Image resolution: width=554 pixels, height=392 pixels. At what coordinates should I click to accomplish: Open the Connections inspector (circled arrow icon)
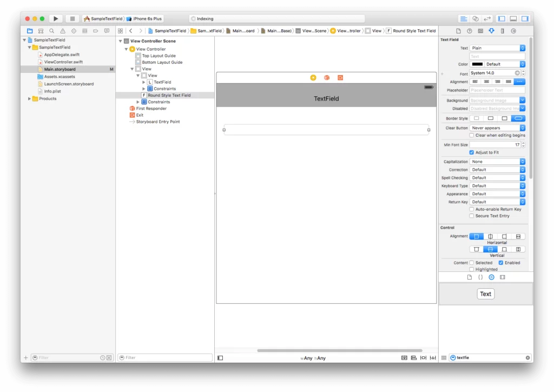pyautogui.click(x=513, y=31)
